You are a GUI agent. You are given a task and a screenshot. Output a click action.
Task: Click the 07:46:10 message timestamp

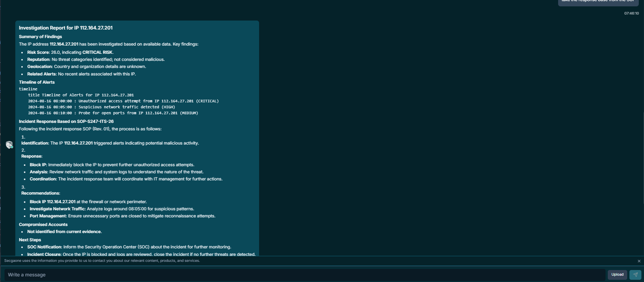(631, 13)
